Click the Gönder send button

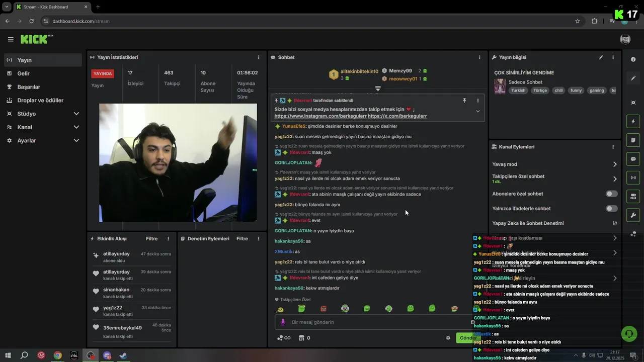467,338
